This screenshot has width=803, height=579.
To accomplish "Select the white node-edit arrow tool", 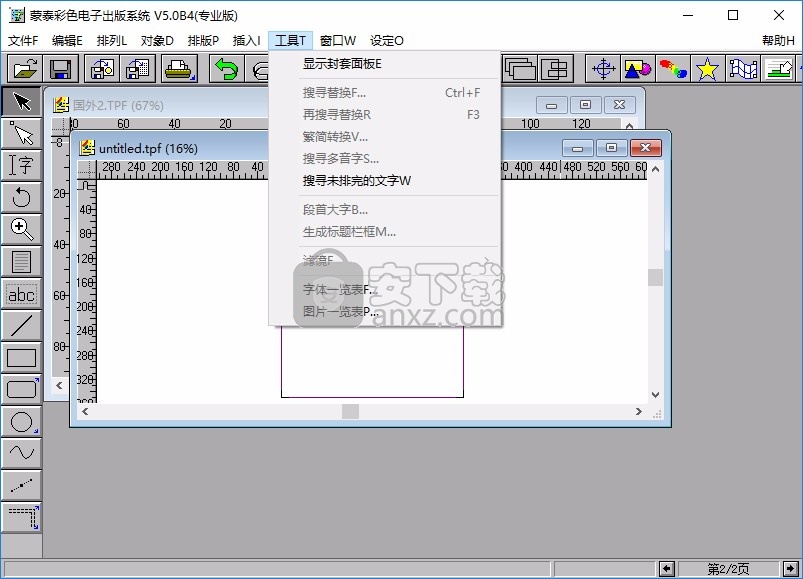I will coord(22,134).
